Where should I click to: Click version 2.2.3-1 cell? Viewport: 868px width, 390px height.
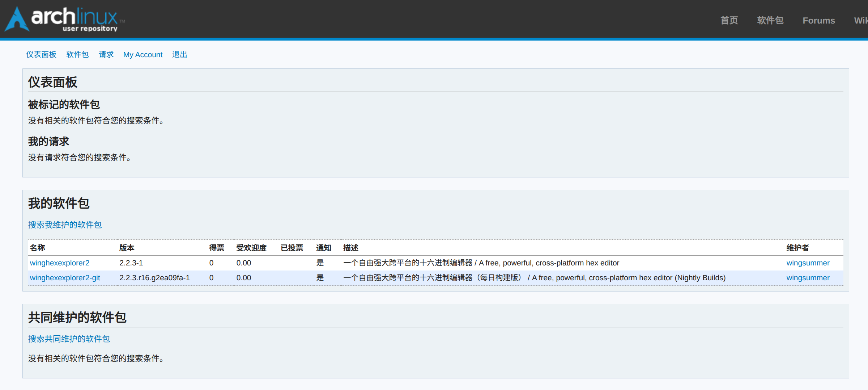tap(131, 263)
